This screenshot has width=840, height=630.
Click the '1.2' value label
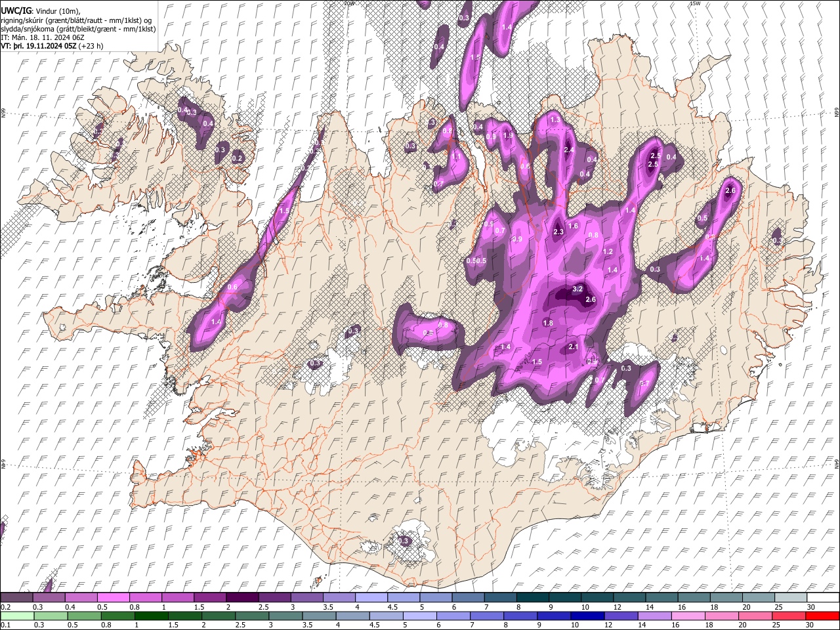(608, 252)
